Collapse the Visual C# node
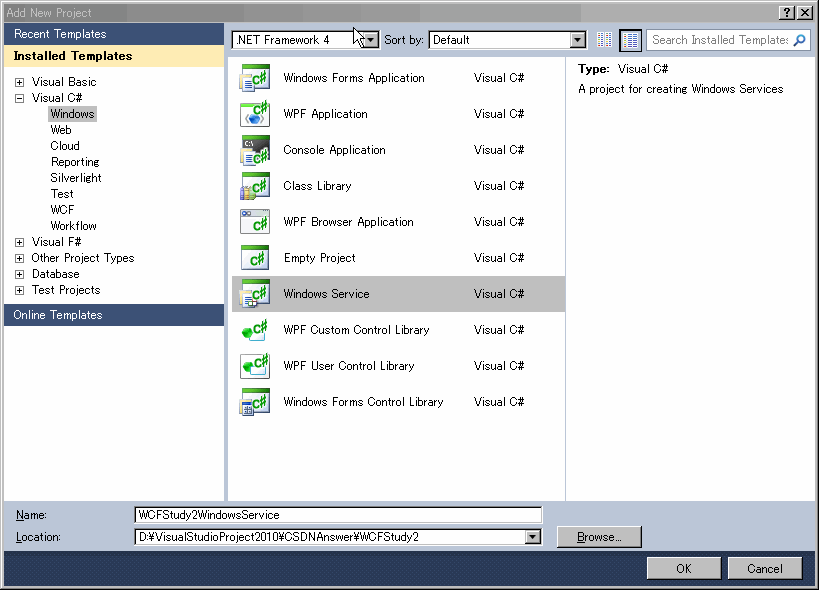The width and height of the screenshot is (819, 590). (x=19, y=98)
